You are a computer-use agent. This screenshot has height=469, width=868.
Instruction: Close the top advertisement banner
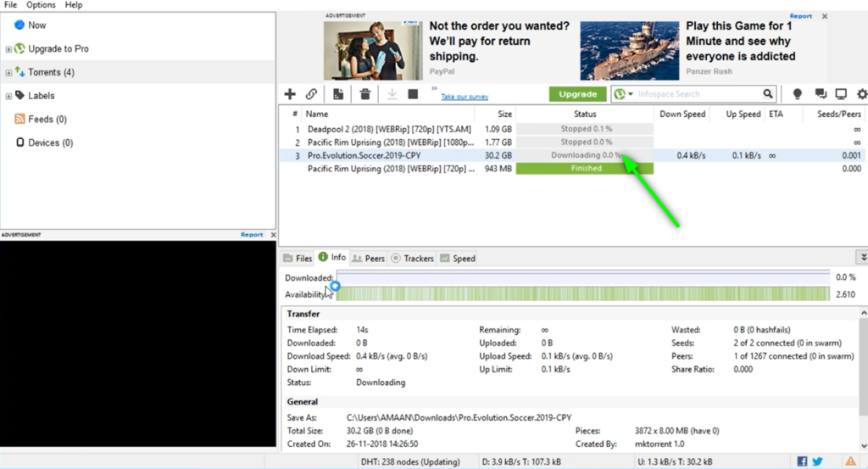tap(825, 16)
